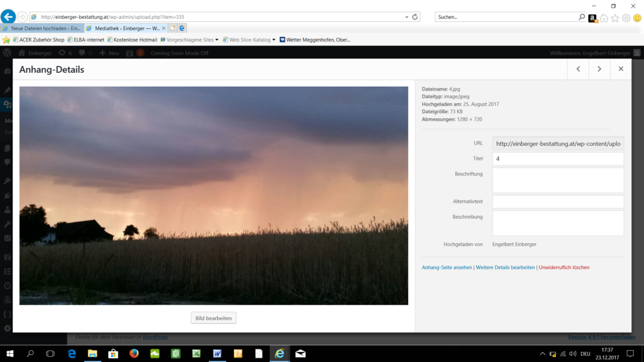Screen dimensions: 644x362
Task: Click the Bild bearbeiten button
Action: 214,318
